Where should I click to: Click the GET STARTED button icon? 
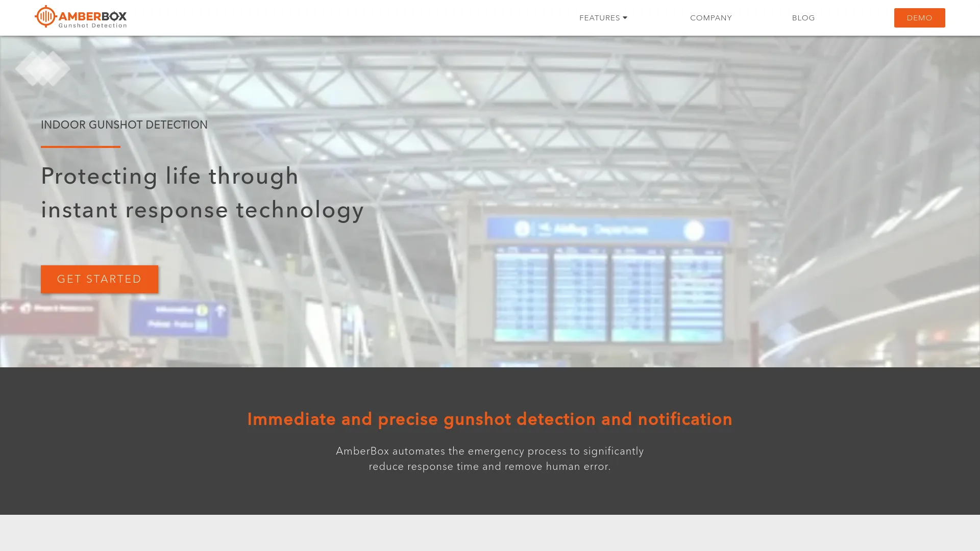point(100,279)
